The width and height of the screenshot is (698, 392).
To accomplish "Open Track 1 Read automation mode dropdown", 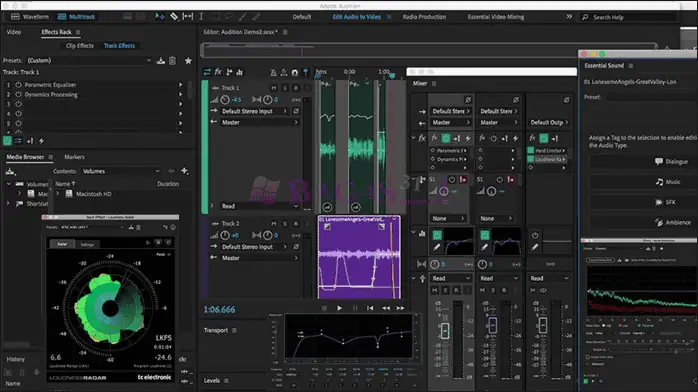I will (260, 206).
